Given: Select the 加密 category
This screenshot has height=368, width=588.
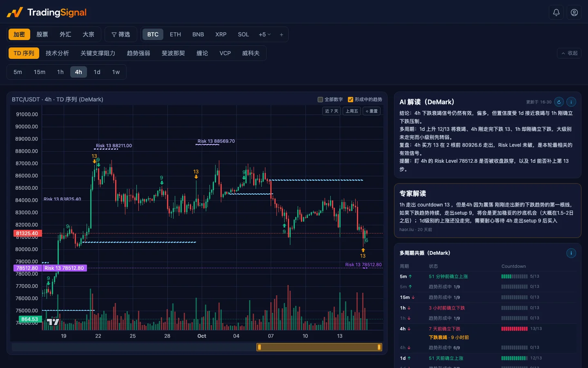Looking at the screenshot, I should [19, 34].
